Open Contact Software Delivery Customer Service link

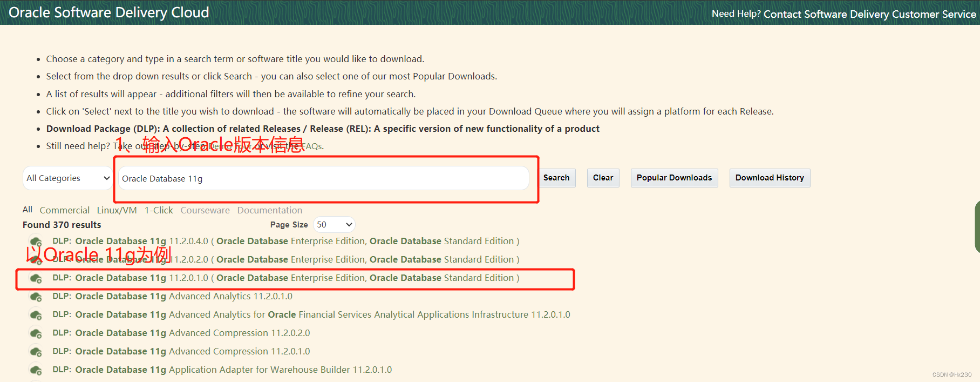[x=869, y=14]
